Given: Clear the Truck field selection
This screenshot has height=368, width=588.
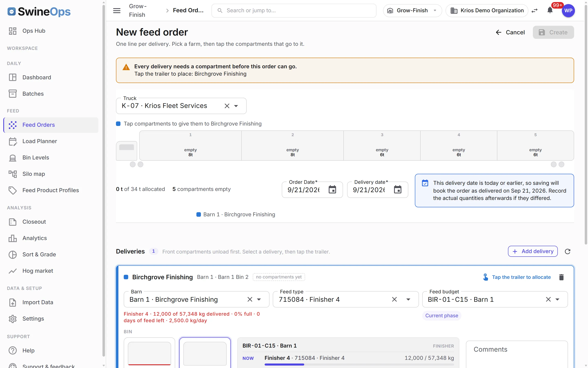Looking at the screenshot, I should coord(227,106).
